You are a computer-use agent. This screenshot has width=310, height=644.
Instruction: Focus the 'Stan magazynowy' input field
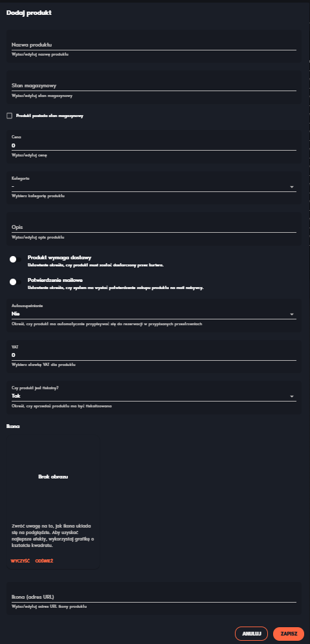tap(154, 85)
